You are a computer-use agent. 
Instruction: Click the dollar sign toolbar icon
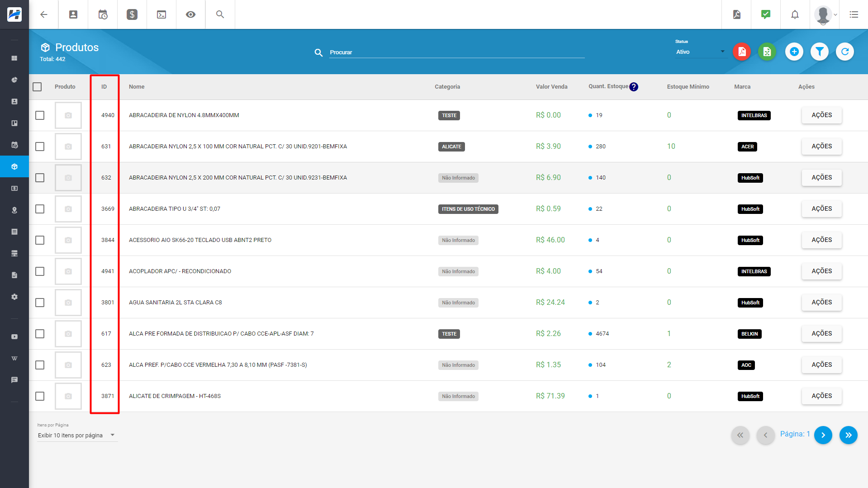132,14
